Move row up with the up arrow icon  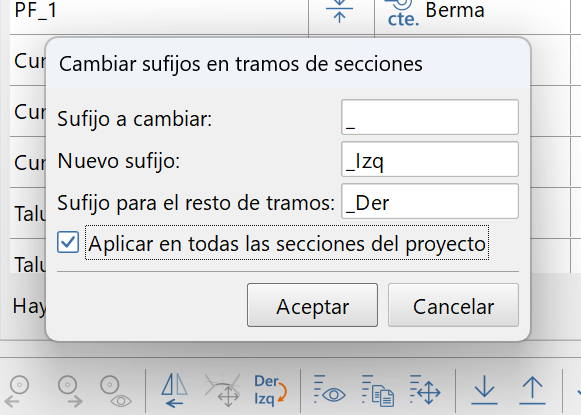(x=532, y=391)
